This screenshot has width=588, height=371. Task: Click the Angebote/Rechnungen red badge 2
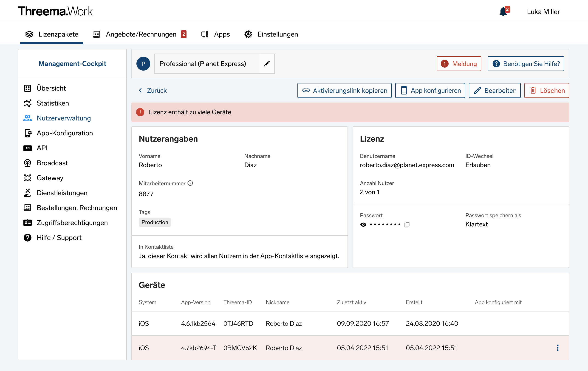tap(184, 34)
